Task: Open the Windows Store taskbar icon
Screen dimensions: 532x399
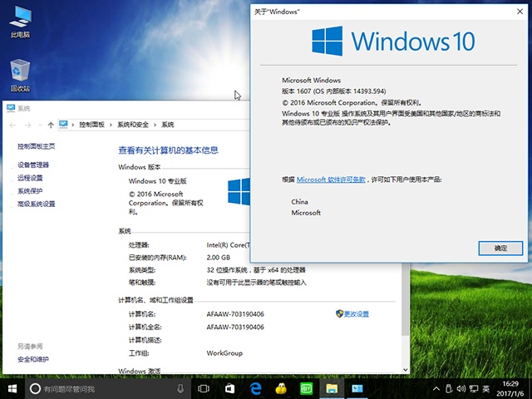Action: pos(229,388)
